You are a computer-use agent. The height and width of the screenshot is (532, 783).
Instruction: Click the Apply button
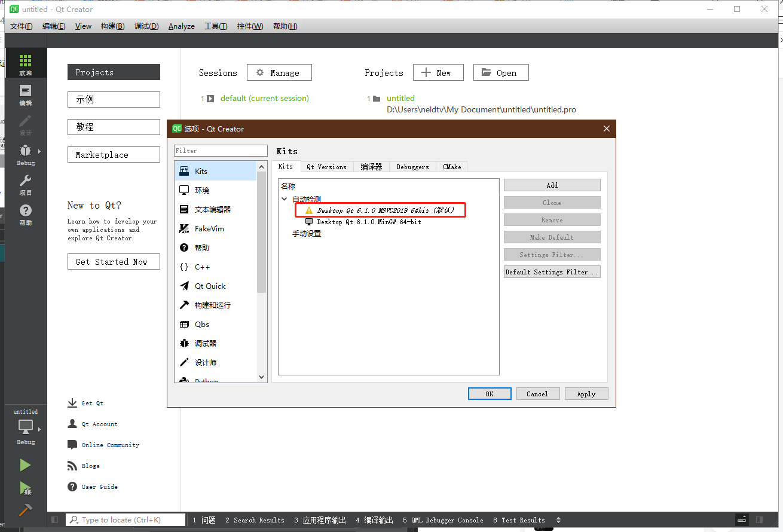(586, 394)
